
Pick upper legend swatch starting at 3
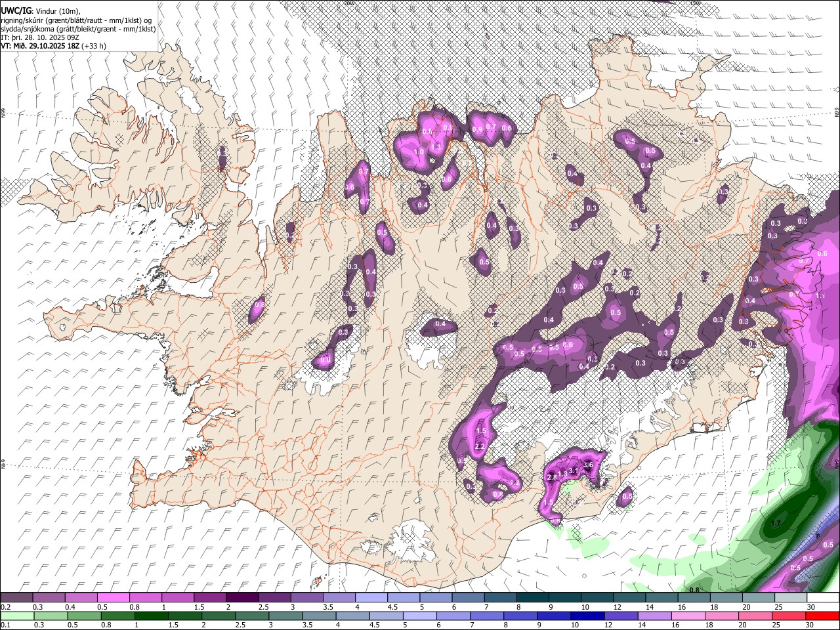[x=306, y=597]
